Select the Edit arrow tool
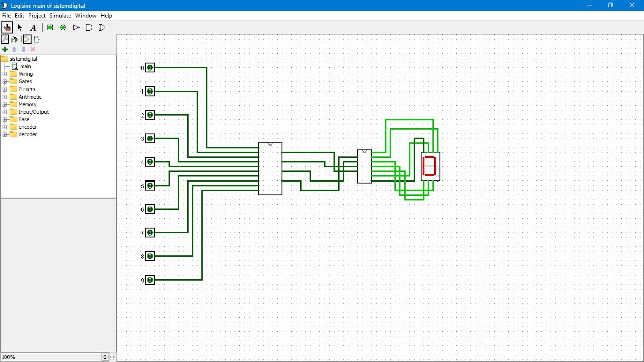The width and height of the screenshot is (644, 362). coord(20,28)
